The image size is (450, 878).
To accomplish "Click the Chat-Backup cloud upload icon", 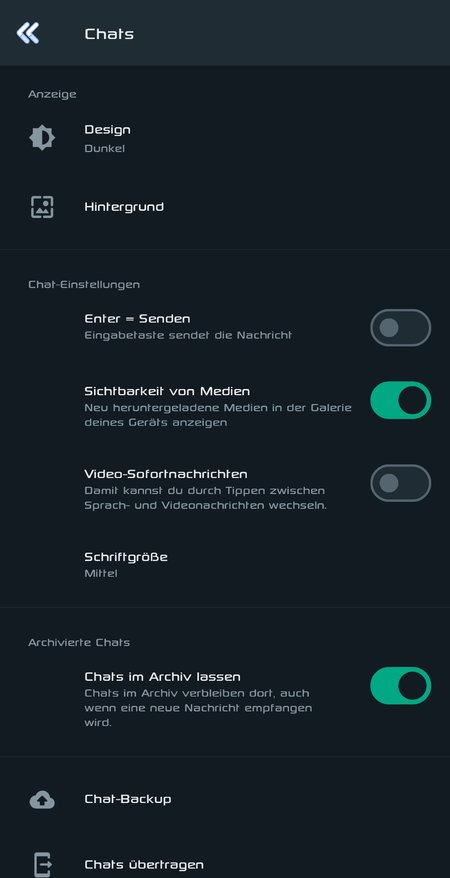I will (42, 800).
